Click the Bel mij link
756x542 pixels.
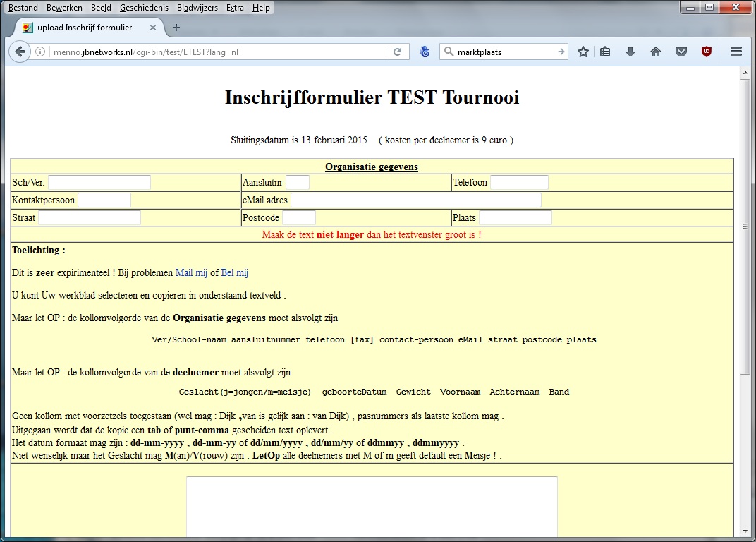pyautogui.click(x=235, y=272)
